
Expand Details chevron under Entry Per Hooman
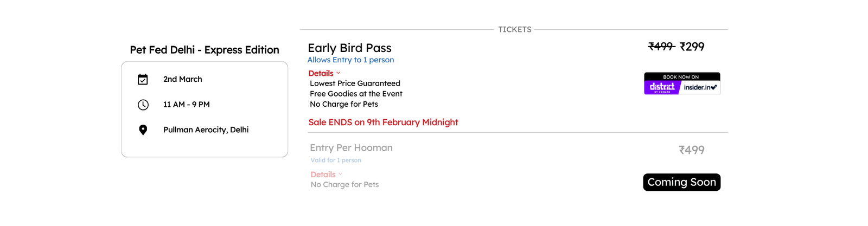(x=340, y=175)
